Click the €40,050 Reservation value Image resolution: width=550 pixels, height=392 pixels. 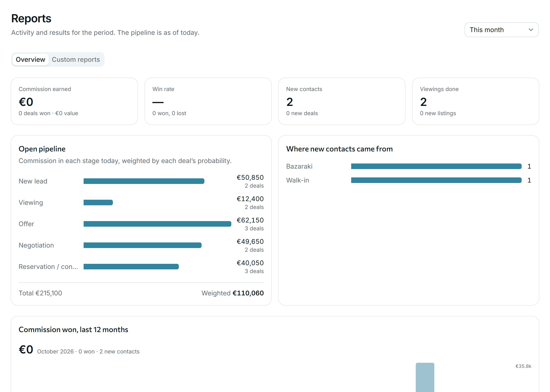pyautogui.click(x=250, y=263)
